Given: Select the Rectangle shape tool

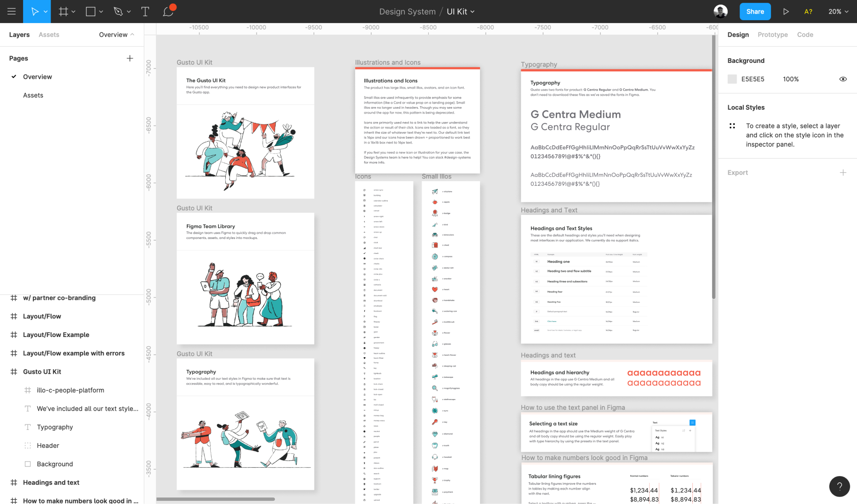Looking at the screenshot, I should pos(90,12).
